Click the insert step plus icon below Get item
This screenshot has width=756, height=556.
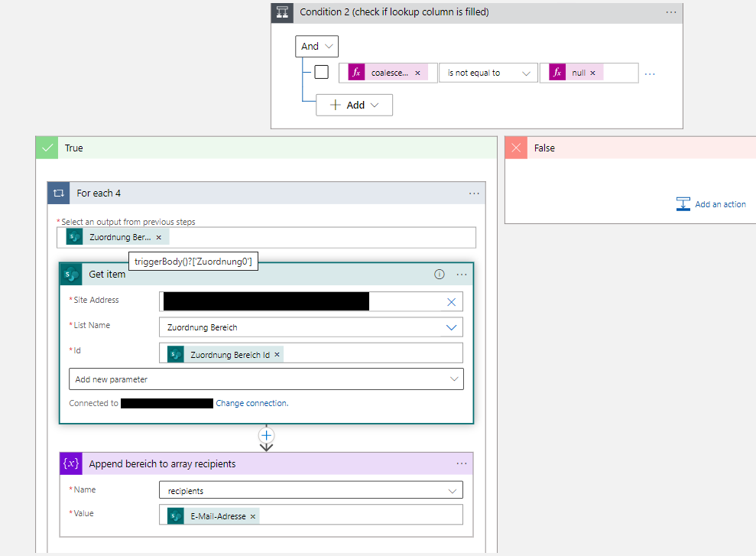pyautogui.click(x=266, y=435)
